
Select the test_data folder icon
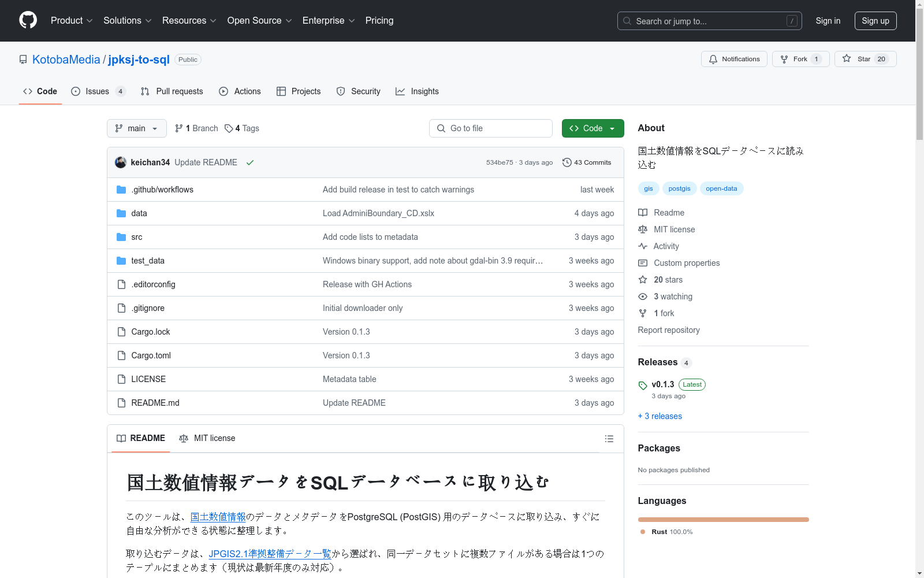pos(121,261)
